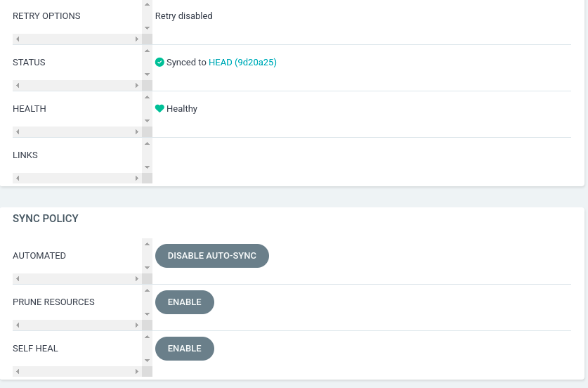Click the green Healthy heart icon
The image size is (588, 388).
click(159, 109)
